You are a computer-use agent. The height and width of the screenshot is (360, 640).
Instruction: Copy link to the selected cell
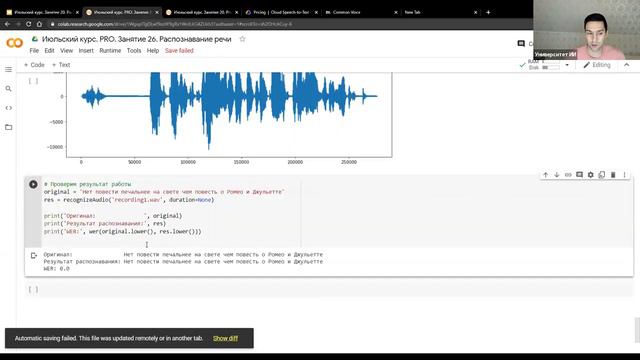pos(568,175)
